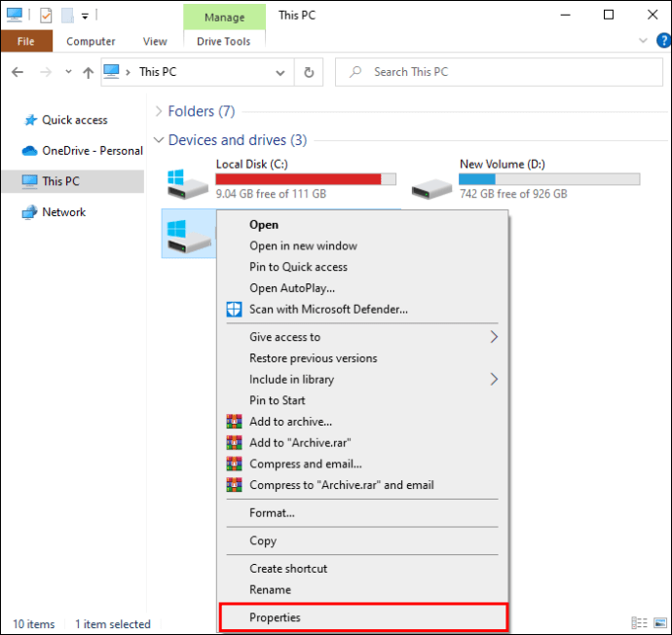Go back with the Back arrow
672x635 pixels.
pyautogui.click(x=18, y=72)
